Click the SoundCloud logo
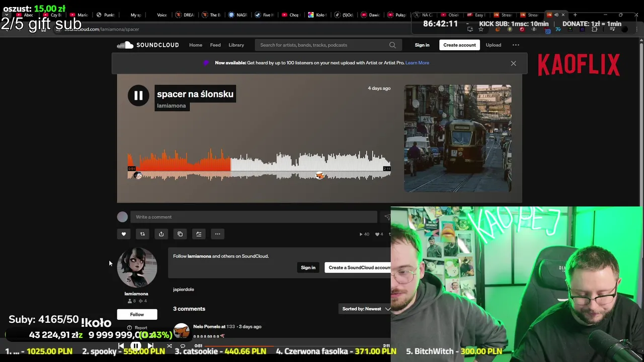Image resolution: width=644 pixels, height=362 pixels. [x=148, y=45]
